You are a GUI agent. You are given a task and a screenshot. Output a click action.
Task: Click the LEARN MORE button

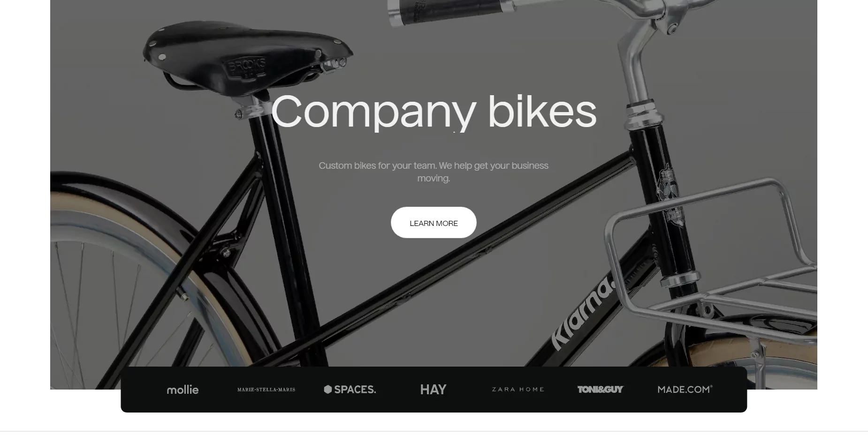pos(434,223)
